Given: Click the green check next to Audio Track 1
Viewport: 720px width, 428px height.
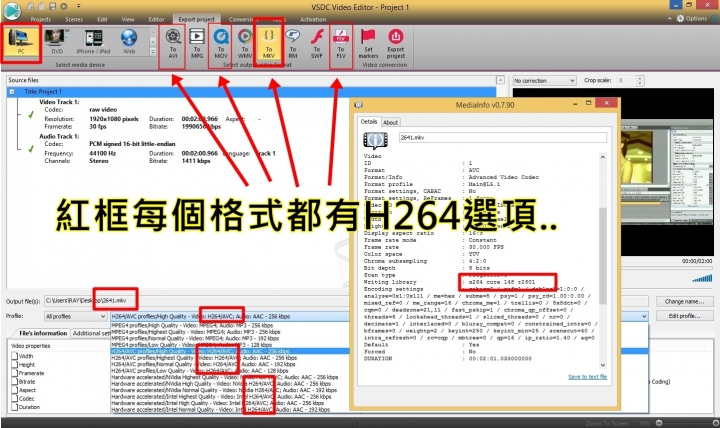Looking at the screenshot, I should tap(30, 149).
